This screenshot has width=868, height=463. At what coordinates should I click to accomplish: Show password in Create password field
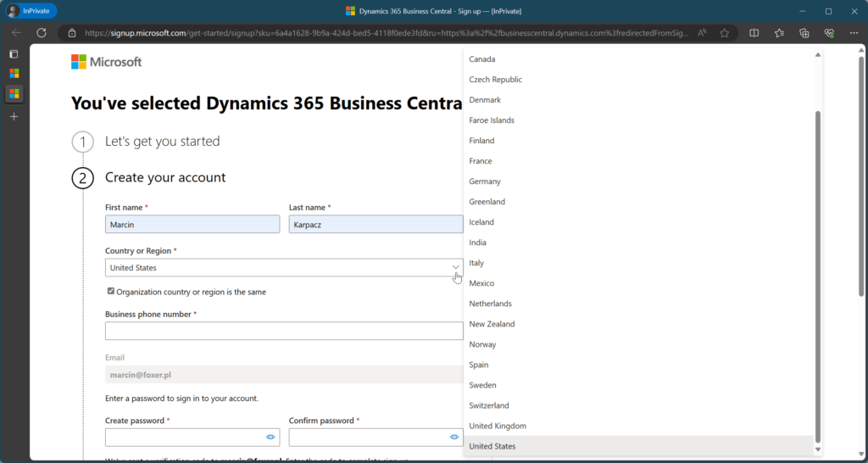[x=270, y=437]
